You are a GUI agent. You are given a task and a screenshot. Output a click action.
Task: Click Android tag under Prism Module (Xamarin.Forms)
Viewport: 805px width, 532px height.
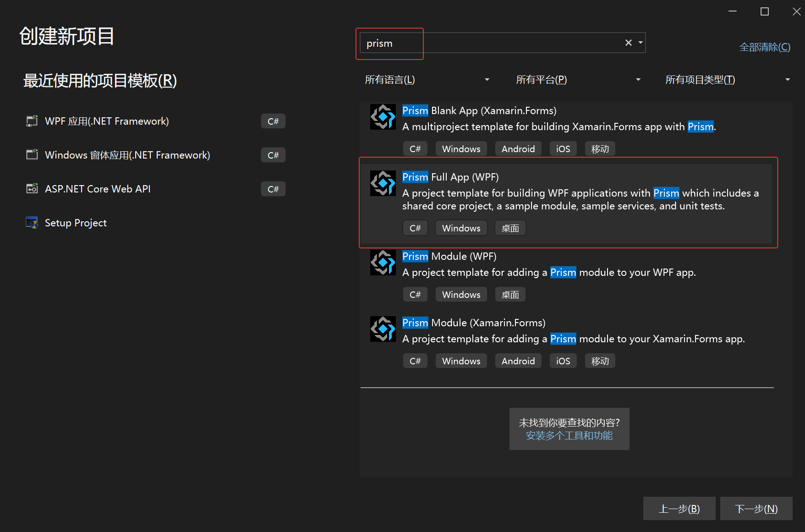[518, 361]
